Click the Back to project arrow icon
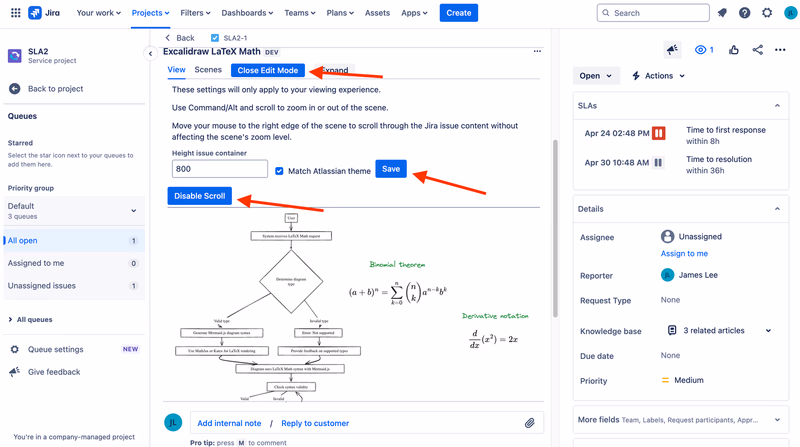The height and width of the screenshot is (447, 800). coord(14,89)
